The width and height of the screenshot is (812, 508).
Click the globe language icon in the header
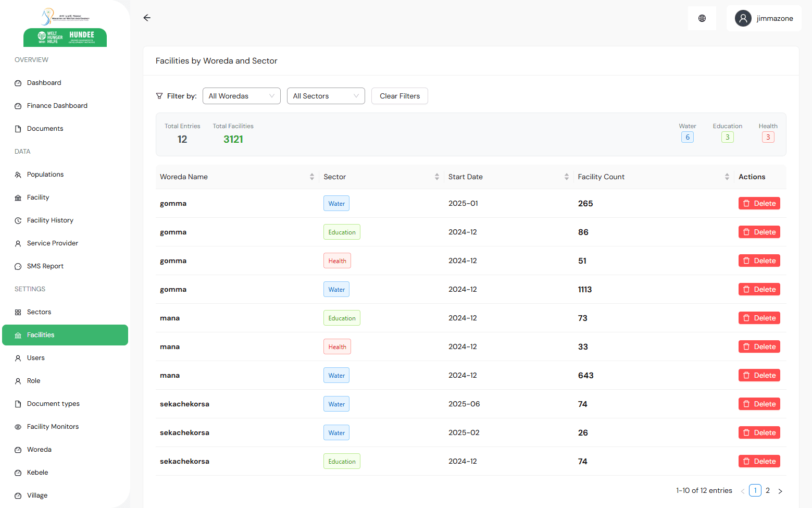[702, 18]
